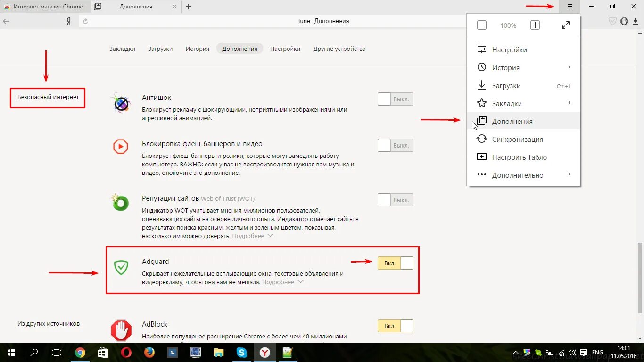Open Chrome from the Windows taskbar

(80, 352)
